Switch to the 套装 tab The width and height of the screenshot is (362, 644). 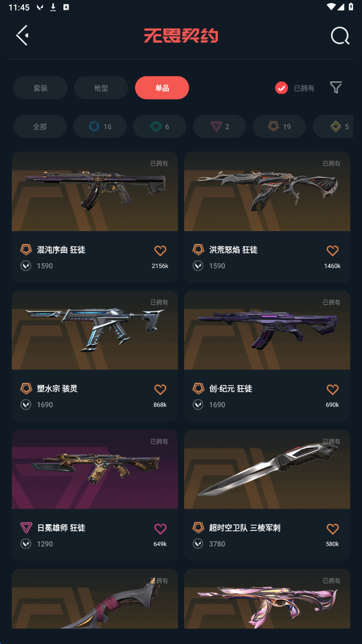point(40,88)
